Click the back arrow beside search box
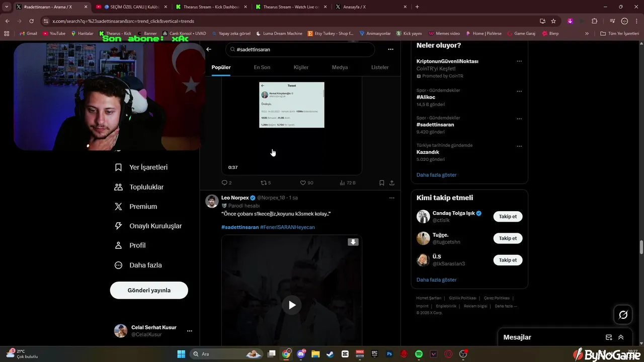The image size is (644, 362). 209,49
